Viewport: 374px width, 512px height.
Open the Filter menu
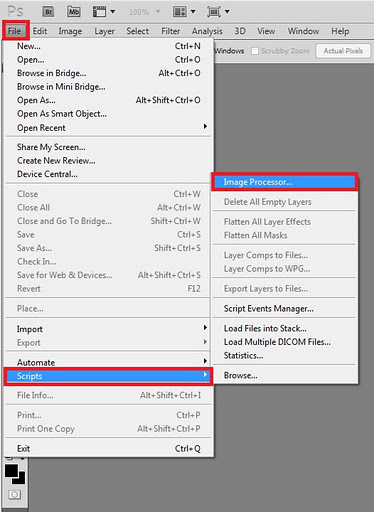pos(171,31)
